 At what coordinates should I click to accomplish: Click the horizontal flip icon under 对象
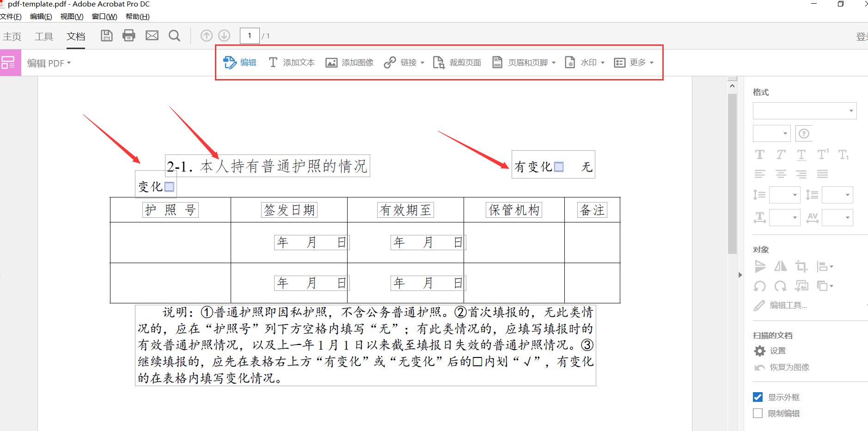tap(781, 266)
